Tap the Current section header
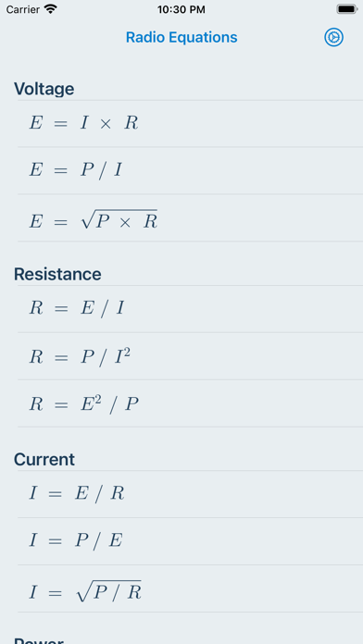Screen dimensions: 363x644 pyautogui.click(x=44, y=459)
